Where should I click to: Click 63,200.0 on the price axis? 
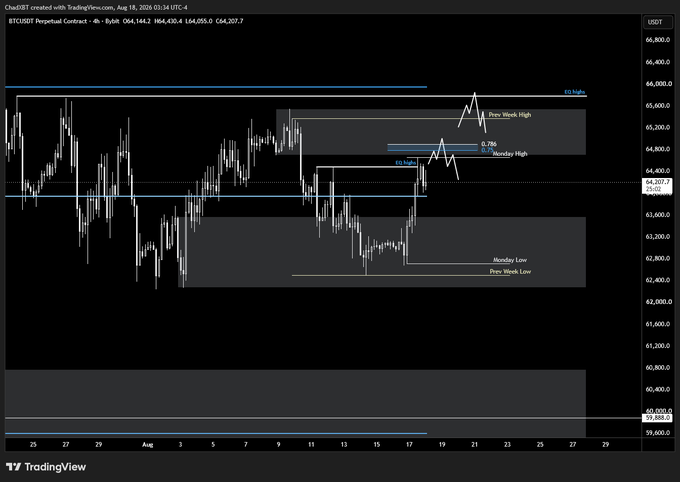click(x=657, y=236)
